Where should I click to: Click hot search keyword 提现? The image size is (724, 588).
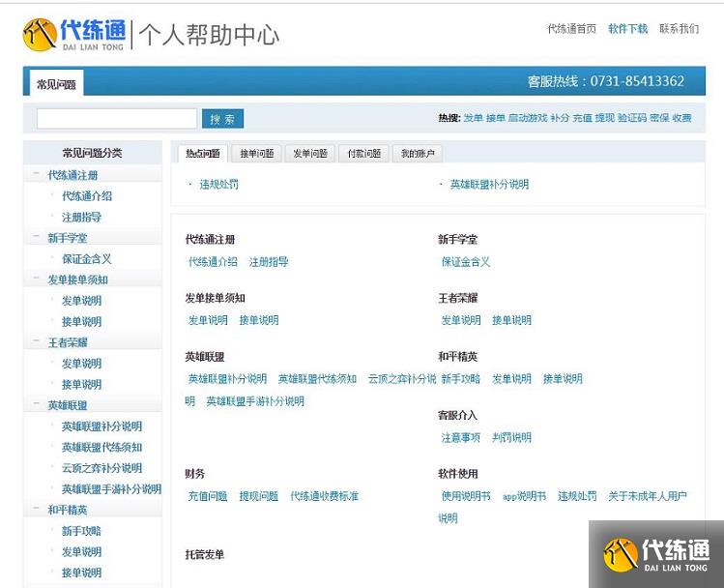pyautogui.click(x=605, y=118)
